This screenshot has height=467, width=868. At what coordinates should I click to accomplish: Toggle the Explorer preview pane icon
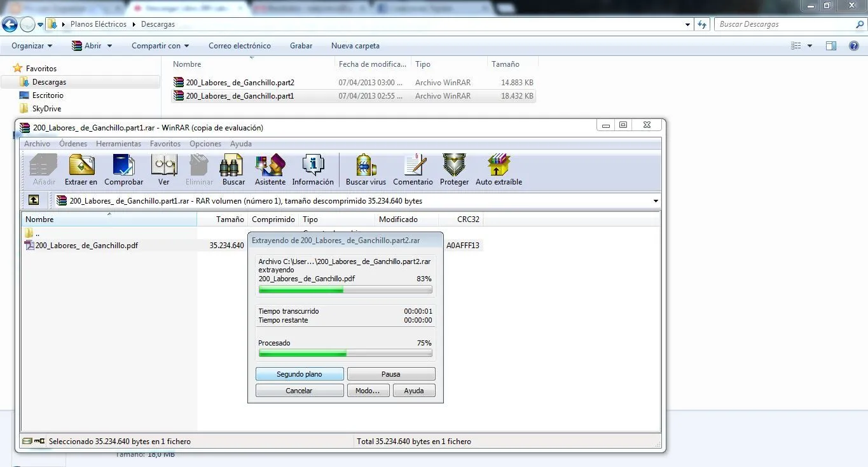(830, 46)
